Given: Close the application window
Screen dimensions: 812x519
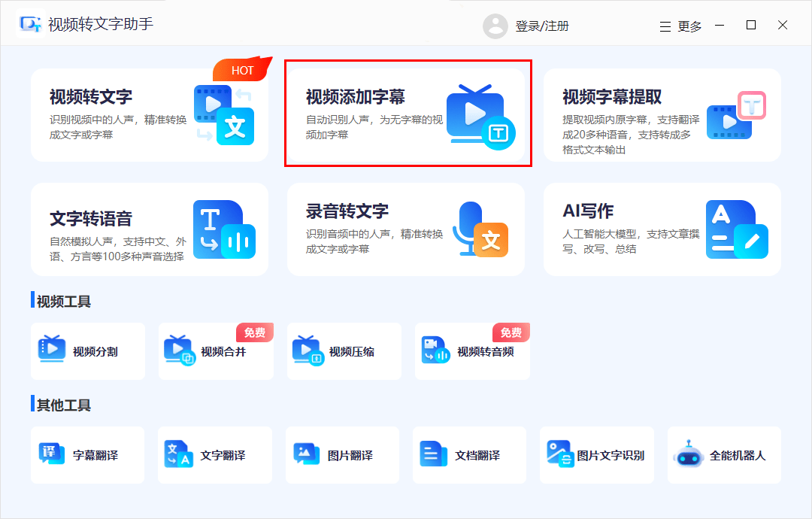Looking at the screenshot, I should pos(783,25).
